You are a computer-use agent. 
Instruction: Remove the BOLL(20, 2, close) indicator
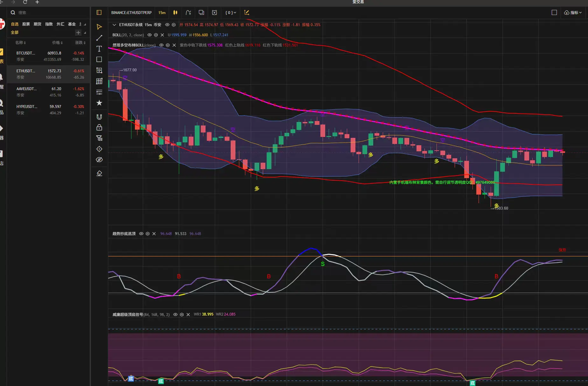[x=162, y=35]
